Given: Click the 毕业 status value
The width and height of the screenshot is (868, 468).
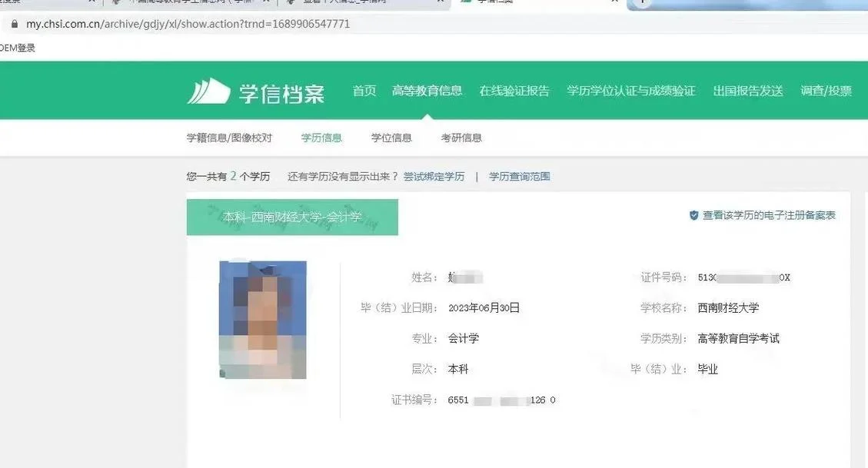Looking at the screenshot, I should pyautogui.click(x=707, y=369).
